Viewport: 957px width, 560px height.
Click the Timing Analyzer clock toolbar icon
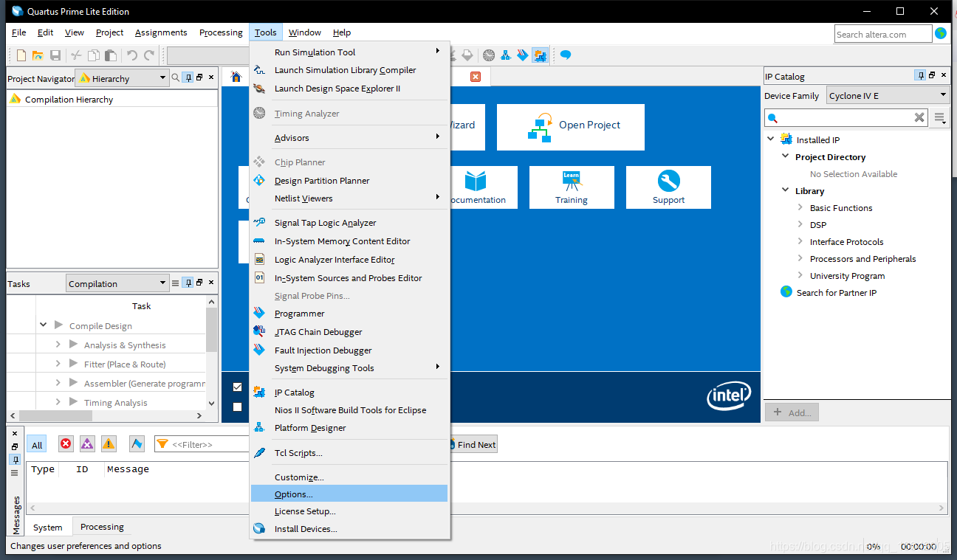click(x=489, y=55)
